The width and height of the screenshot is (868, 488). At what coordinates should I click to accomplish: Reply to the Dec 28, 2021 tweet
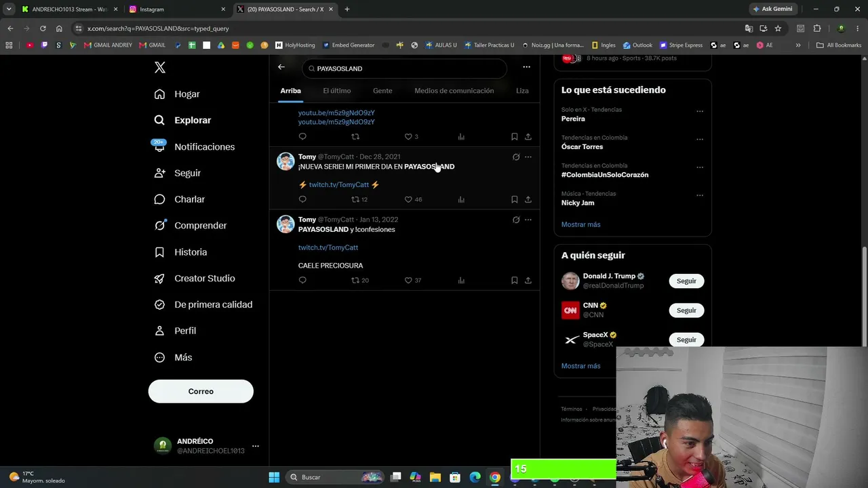302,199
